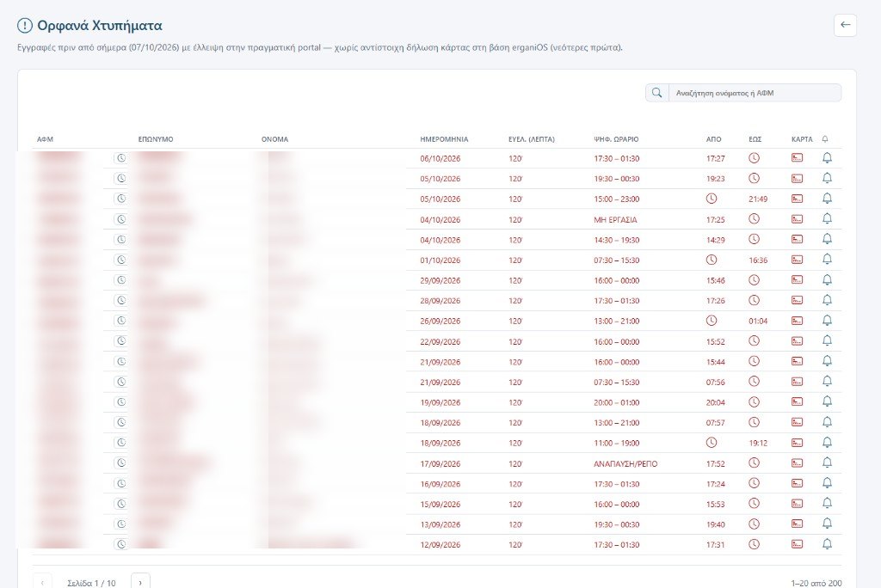Click the back arrow button beside the page title
The image size is (881, 588).
[x=845, y=25]
